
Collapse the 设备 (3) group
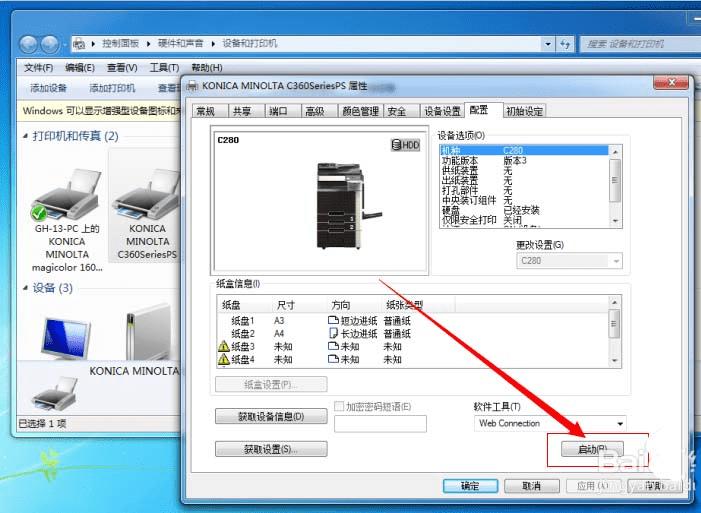pyautogui.click(x=25, y=288)
